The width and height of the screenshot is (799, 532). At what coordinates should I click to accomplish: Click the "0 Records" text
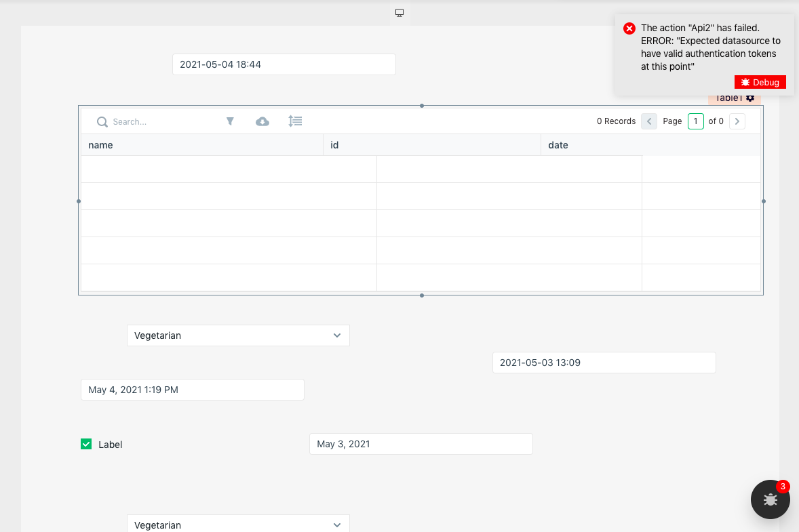click(x=616, y=121)
